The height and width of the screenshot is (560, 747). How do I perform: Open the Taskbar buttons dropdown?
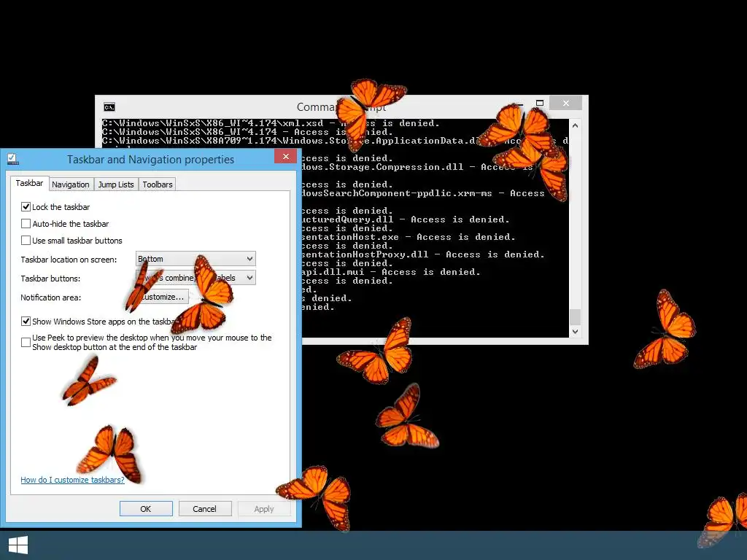point(196,278)
